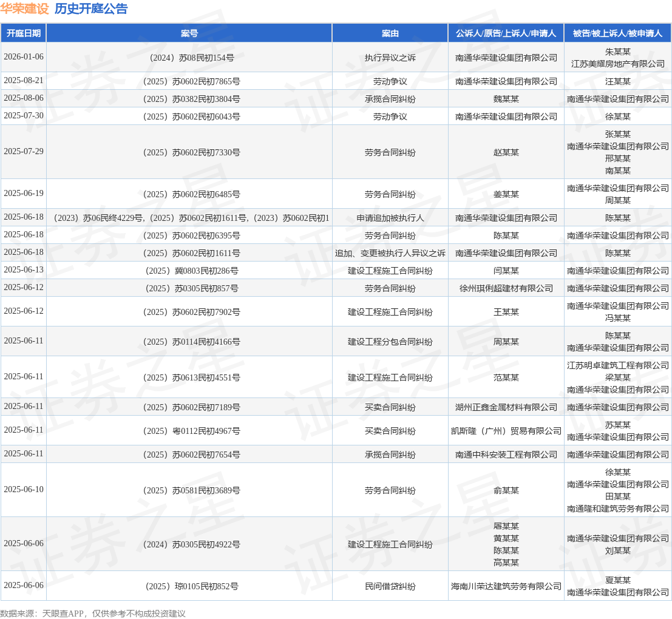Select the 开庭日期 column header
This screenshot has height=619, width=672.
point(24,33)
